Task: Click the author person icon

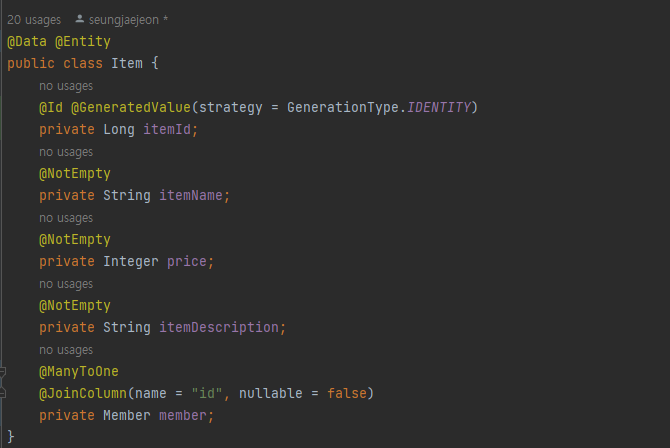Action: (x=79, y=19)
